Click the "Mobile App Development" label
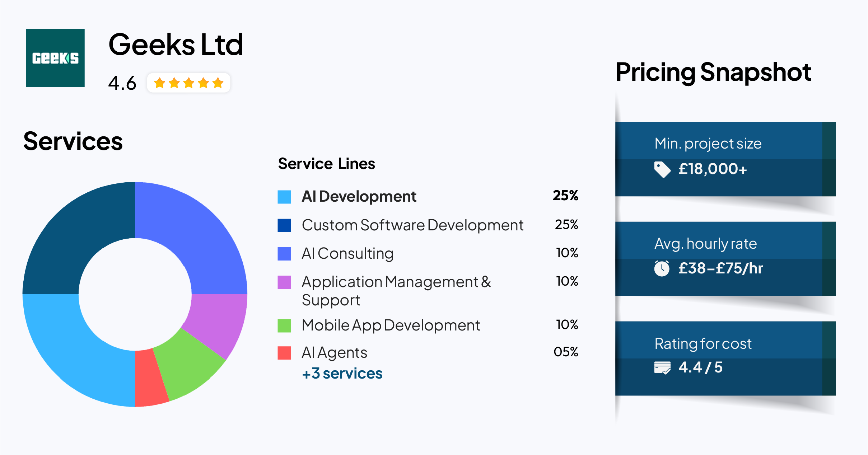The height and width of the screenshot is (455, 868). [391, 326]
